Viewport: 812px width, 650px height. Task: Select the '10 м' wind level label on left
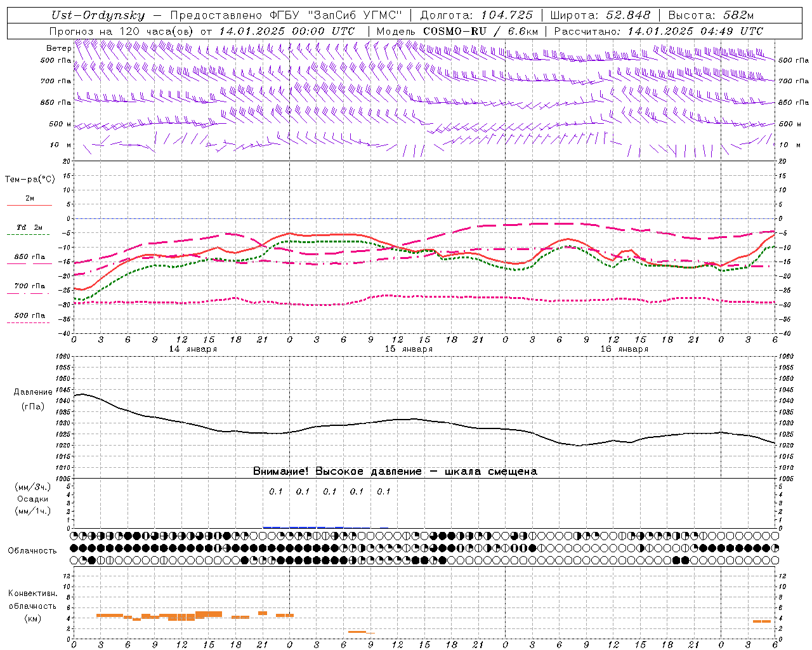click(x=60, y=145)
